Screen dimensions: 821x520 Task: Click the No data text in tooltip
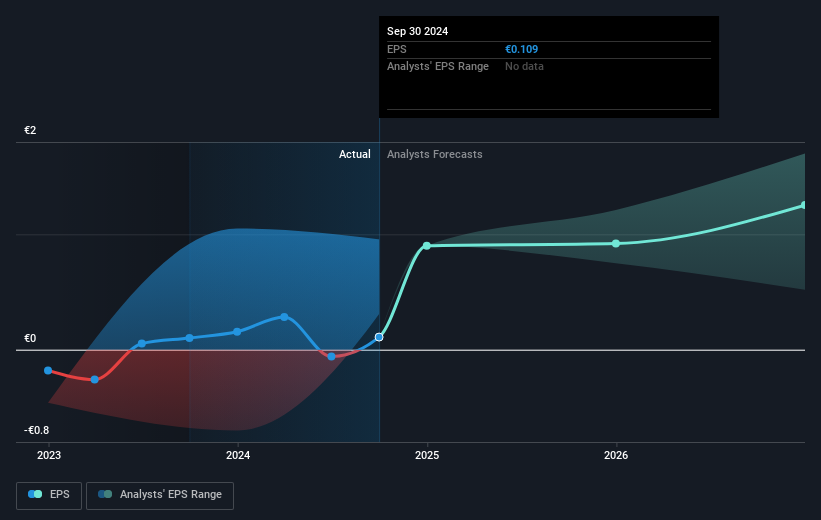(x=524, y=67)
